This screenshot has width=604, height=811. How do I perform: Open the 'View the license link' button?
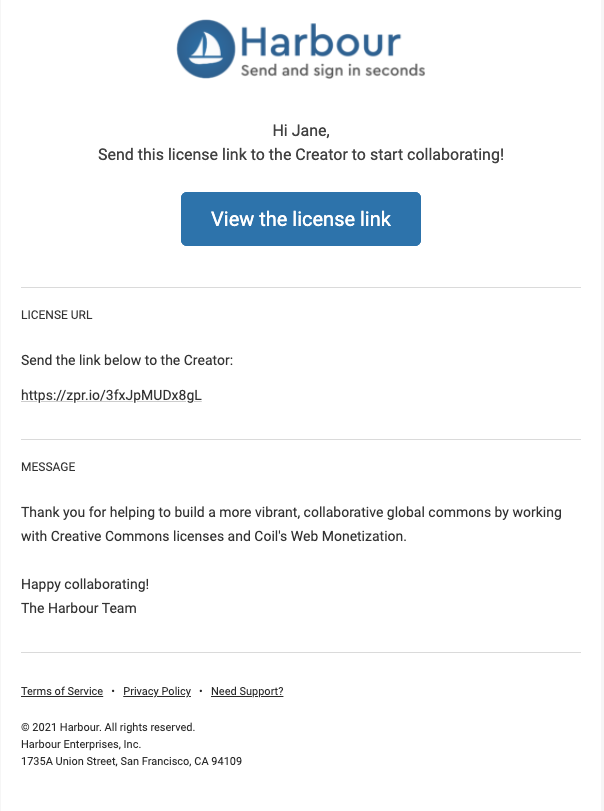301,219
